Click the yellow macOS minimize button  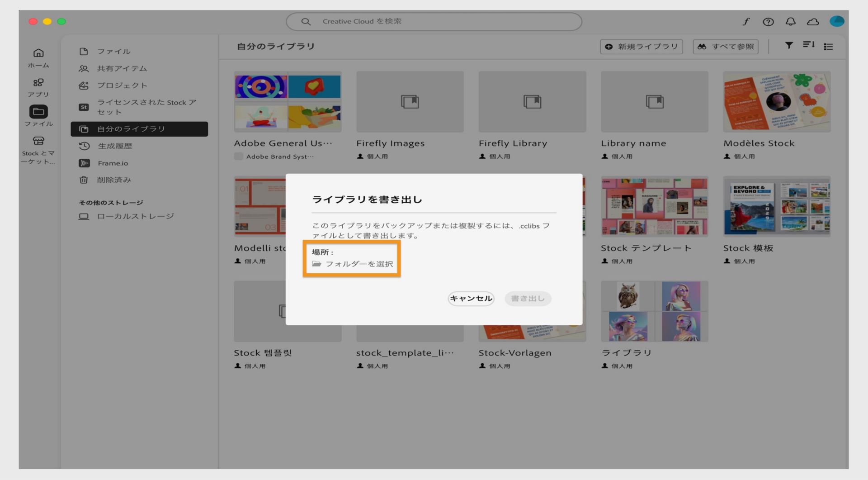[47, 21]
